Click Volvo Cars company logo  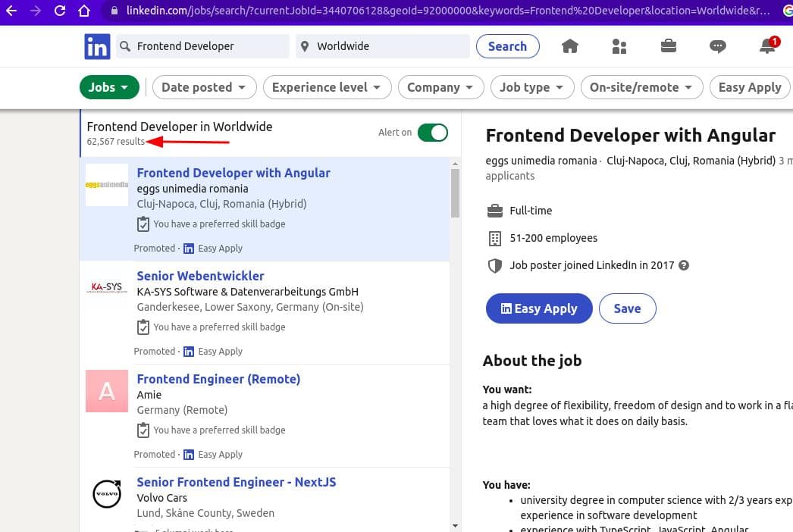point(107,493)
